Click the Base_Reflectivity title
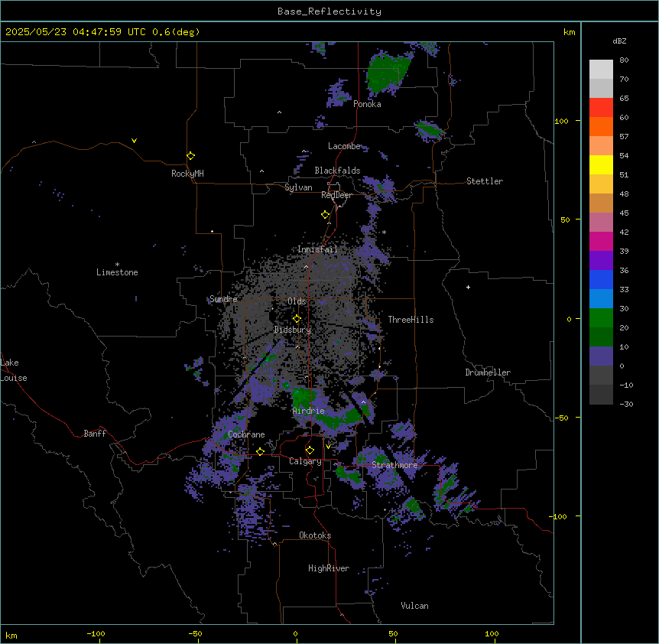The width and height of the screenshot is (659, 644). tap(329, 11)
